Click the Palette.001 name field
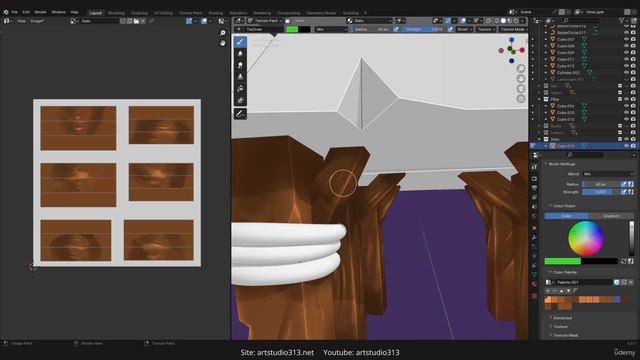 (x=584, y=282)
